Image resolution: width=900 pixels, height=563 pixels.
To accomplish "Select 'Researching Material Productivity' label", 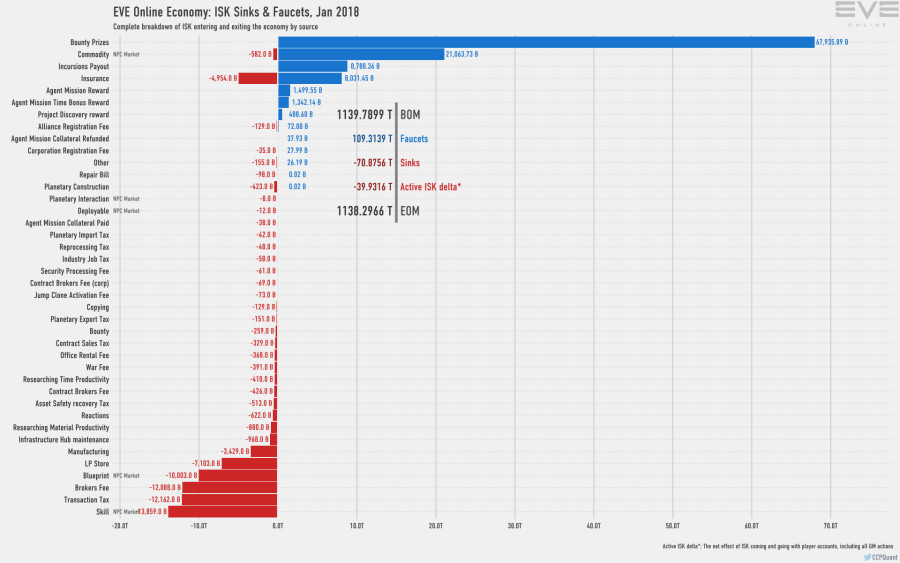I will [x=61, y=428].
